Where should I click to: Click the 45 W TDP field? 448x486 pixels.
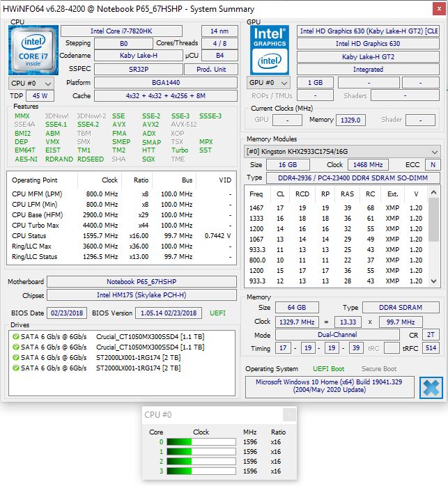[40, 96]
